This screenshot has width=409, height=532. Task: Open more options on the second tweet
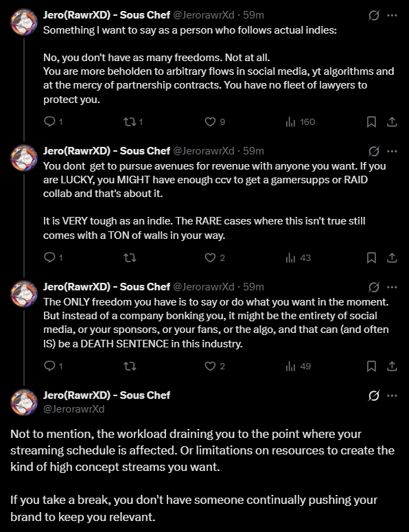pyautogui.click(x=392, y=151)
